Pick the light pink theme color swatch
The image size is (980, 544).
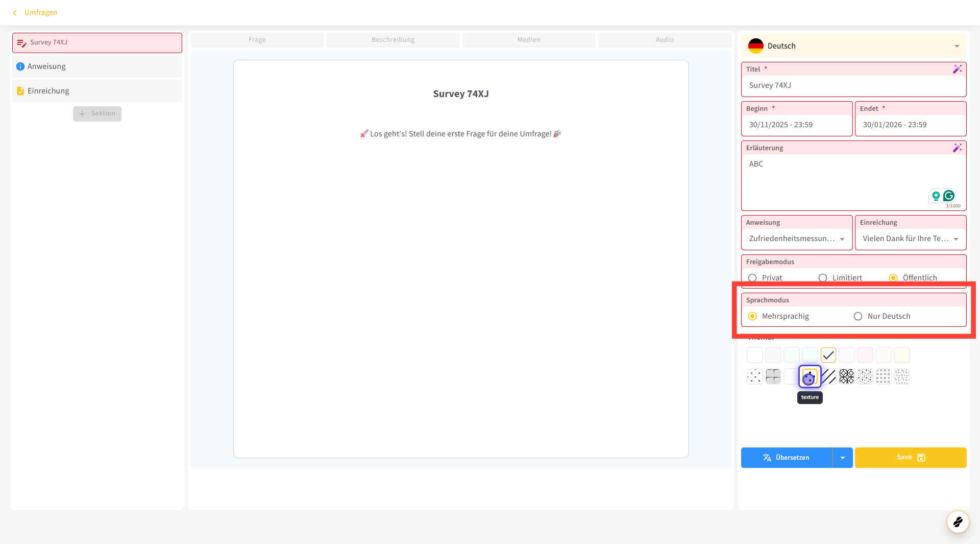pyautogui.click(x=865, y=355)
